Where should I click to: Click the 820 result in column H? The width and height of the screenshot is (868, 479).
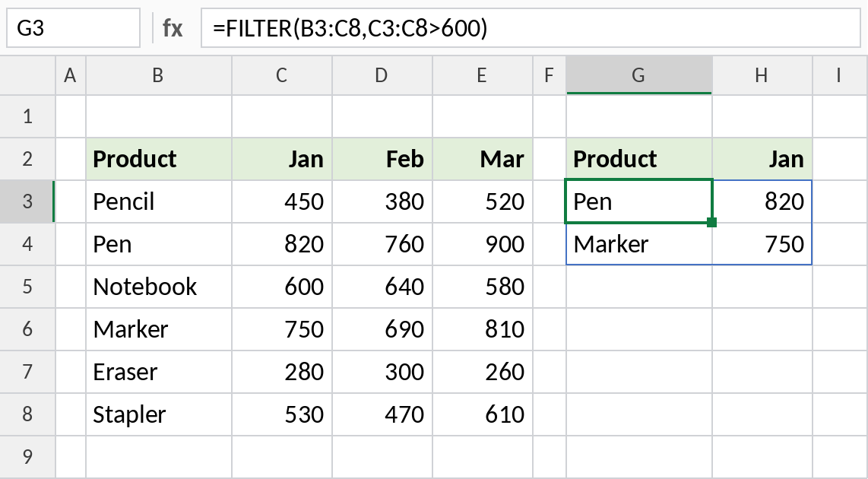point(762,201)
